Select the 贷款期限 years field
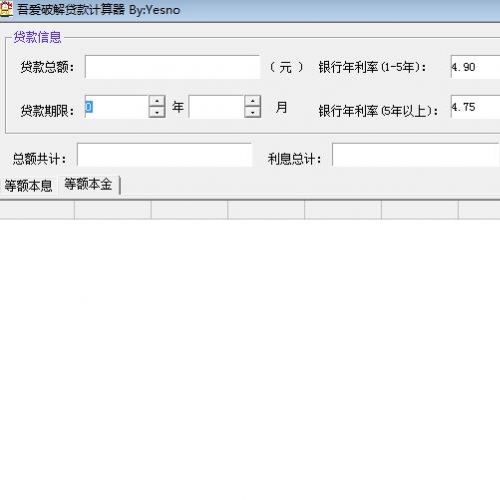The image size is (500, 500). click(117, 107)
